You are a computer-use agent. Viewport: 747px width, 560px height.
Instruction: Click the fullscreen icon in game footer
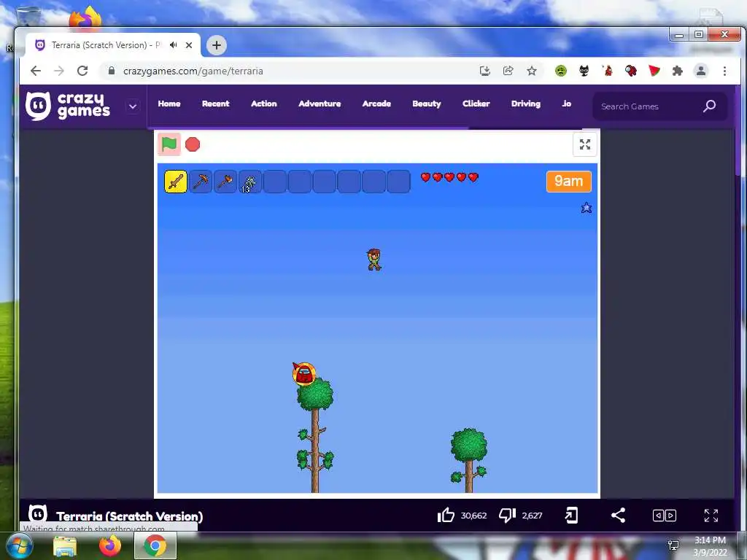(711, 516)
